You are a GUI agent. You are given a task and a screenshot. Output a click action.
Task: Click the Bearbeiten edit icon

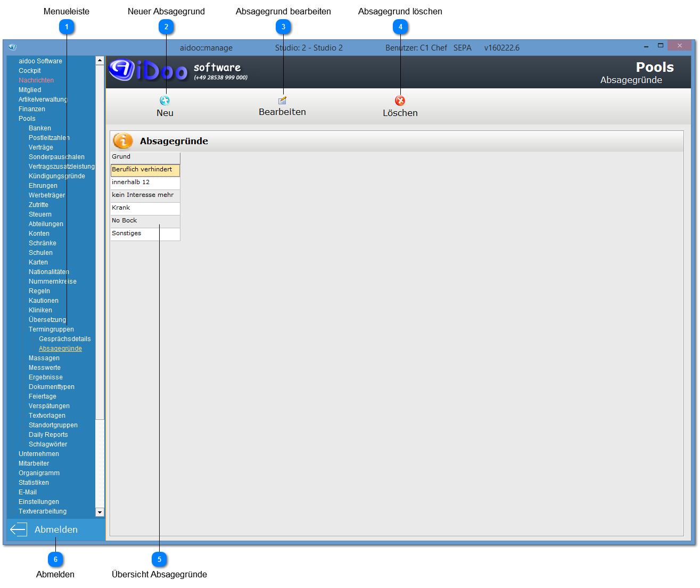(x=283, y=100)
